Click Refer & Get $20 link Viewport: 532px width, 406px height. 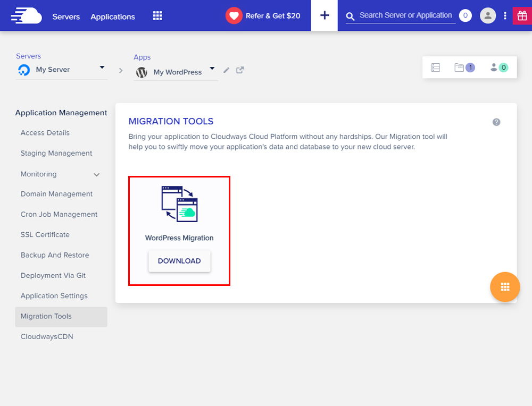point(273,16)
